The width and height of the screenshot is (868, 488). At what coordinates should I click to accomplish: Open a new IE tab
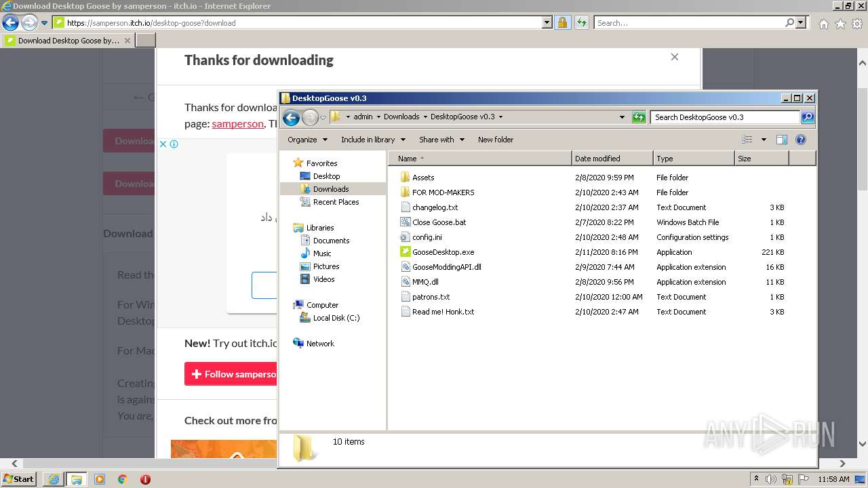[146, 41]
